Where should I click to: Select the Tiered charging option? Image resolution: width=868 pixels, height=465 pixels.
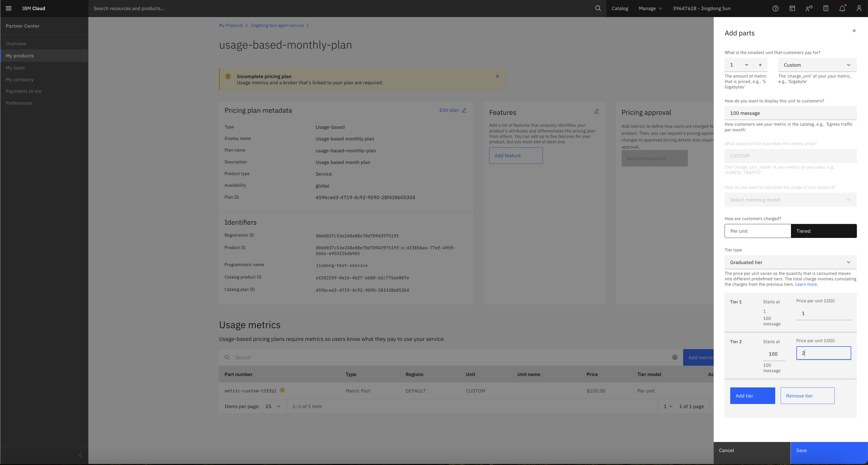(823, 231)
